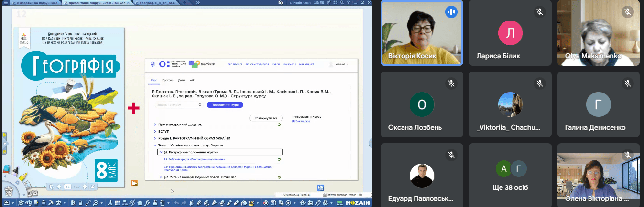The image size is (644, 207).
Task: Switch to 'Географія_8_кл_ALL' tab
Action: pos(157,3)
